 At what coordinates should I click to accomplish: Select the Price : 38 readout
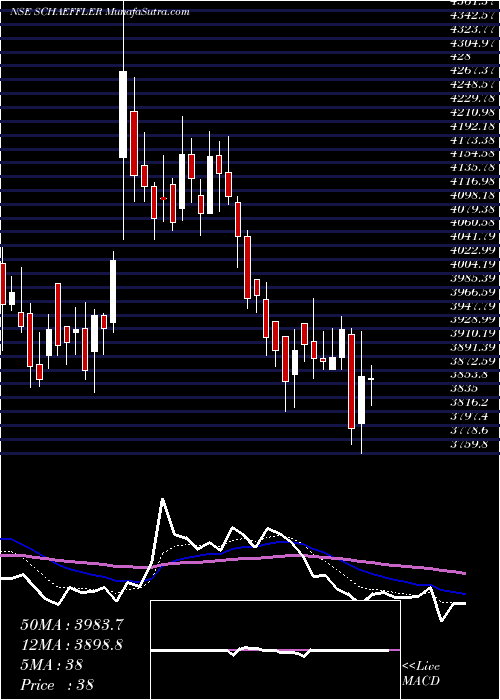point(57,684)
